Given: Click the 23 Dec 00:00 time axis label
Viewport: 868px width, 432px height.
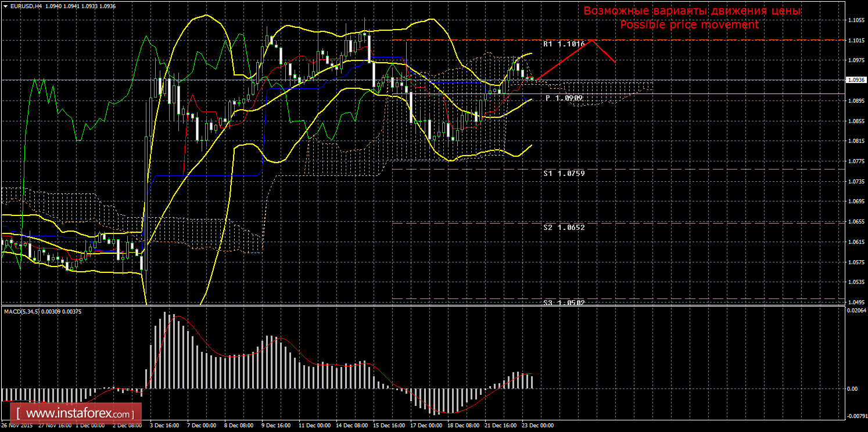Looking at the screenshot, I should [x=539, y=426].
